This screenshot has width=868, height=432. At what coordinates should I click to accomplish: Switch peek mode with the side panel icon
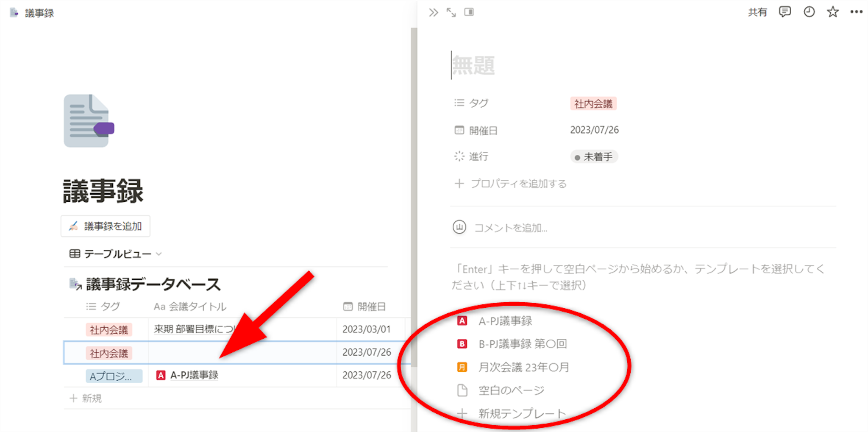469,12
